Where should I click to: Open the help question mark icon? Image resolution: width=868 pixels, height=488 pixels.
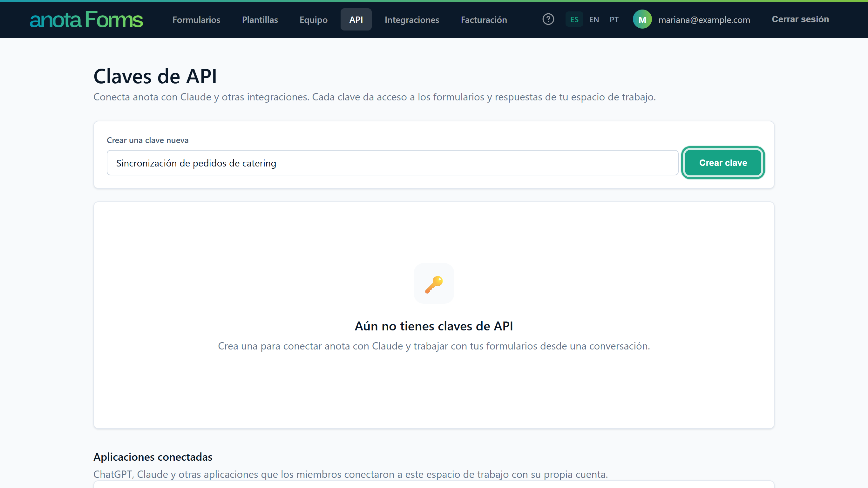point(548,19)
